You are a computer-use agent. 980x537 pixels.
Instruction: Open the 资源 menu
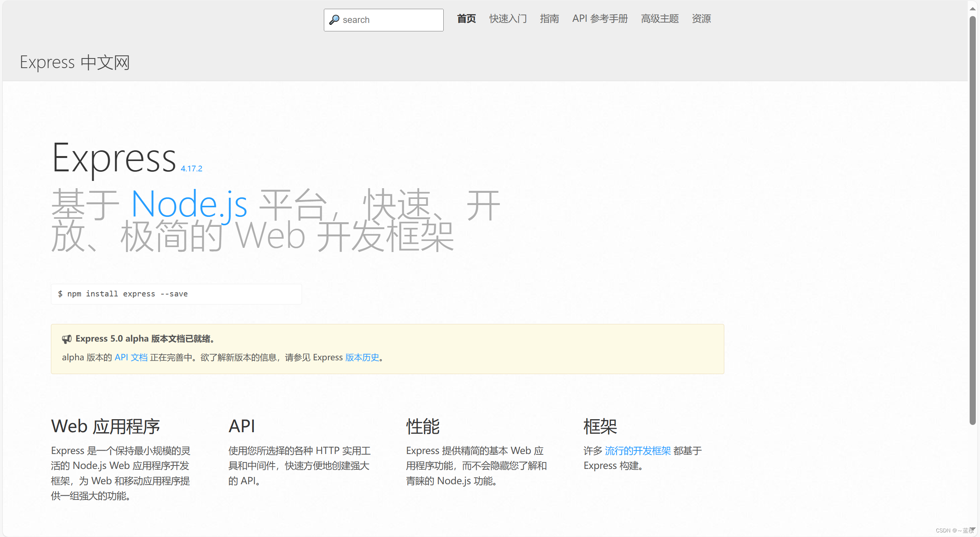(701, 19)
